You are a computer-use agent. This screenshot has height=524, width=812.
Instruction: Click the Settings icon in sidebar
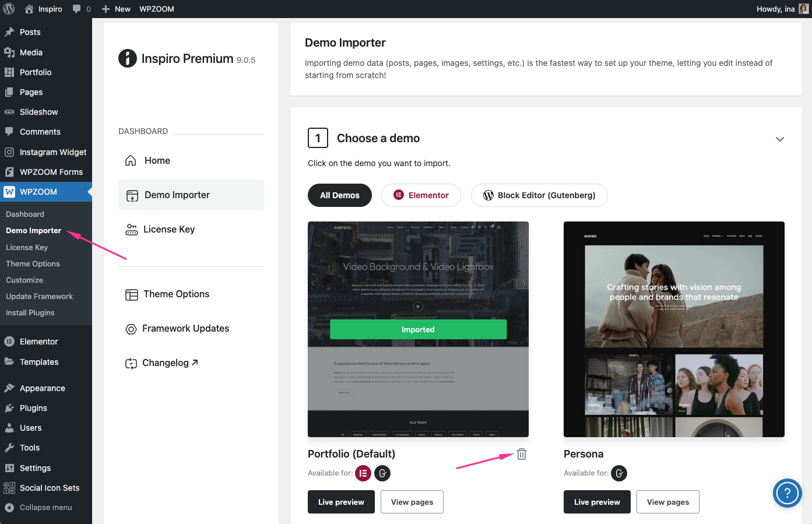tap(9, 468)
